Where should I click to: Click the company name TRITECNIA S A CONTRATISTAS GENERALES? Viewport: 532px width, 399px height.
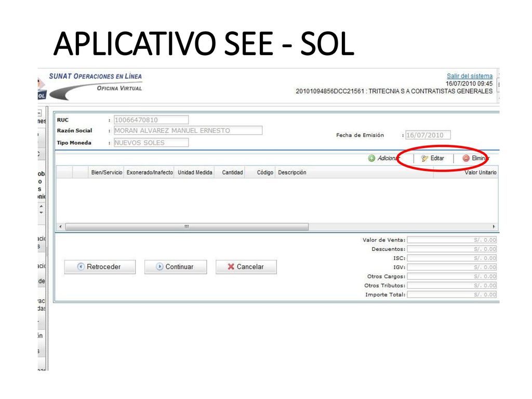(431, 91)
